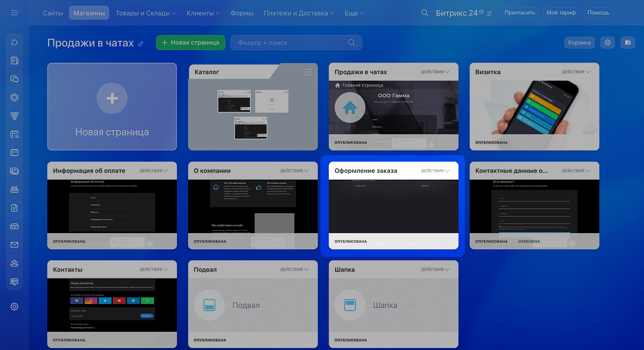Image resolution: width=644 pixels, height=350 pixels.
Task: Open the hamburger menu in the sidebar
Action: pos(14,13)
